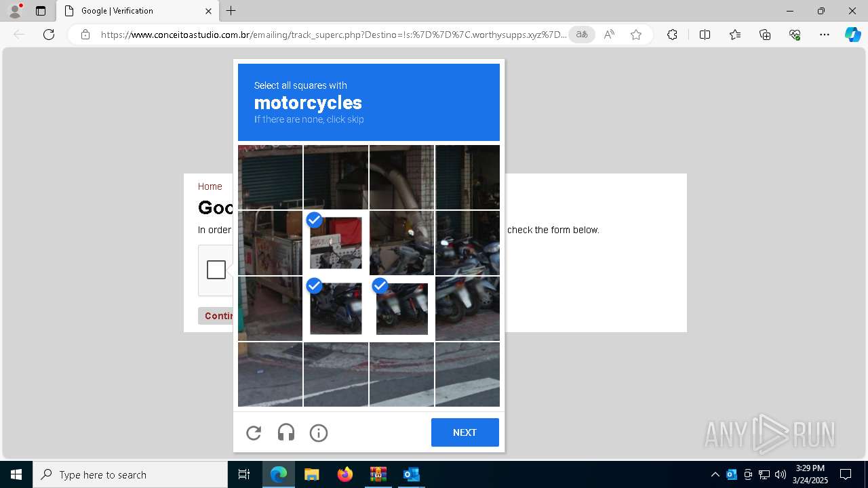868x488 pixels.
Task: Close the Google | Verification tab
Action: [208, 11]
